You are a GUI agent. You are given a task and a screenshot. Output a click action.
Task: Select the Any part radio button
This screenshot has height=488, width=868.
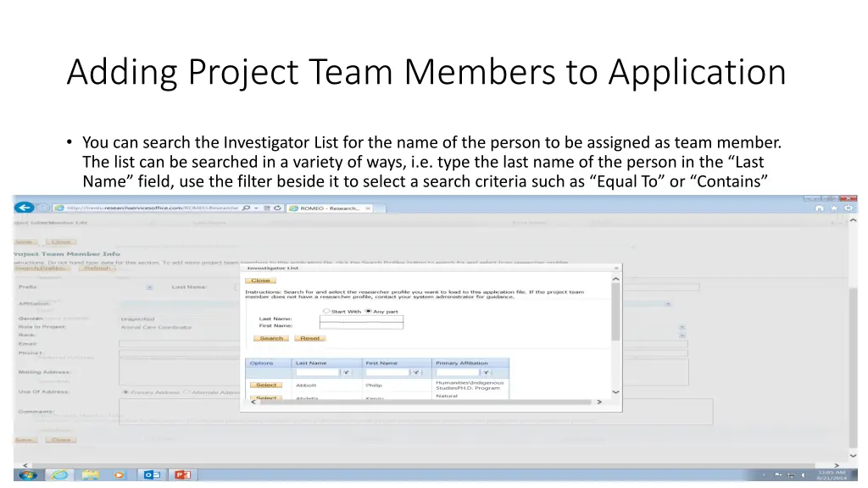(368, 311)
